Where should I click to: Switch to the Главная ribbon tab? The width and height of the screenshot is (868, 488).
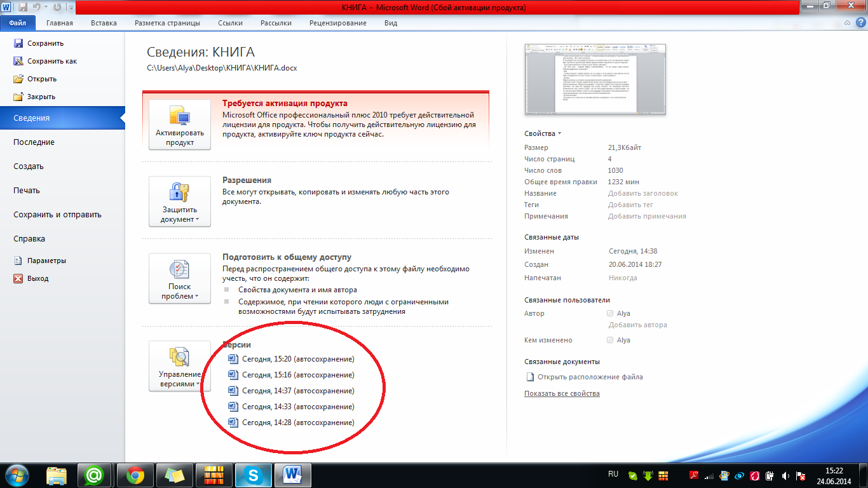pos(60,23)
